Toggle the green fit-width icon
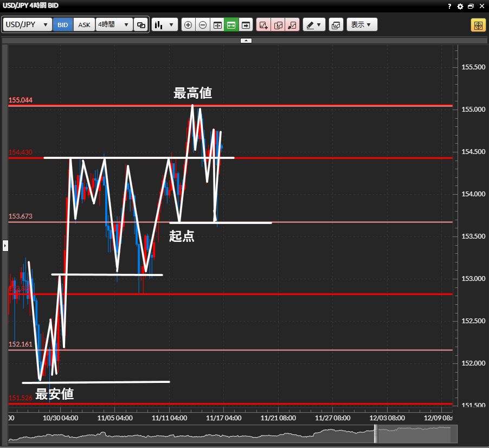Screen dimensions: 489x448 [231, 25]
